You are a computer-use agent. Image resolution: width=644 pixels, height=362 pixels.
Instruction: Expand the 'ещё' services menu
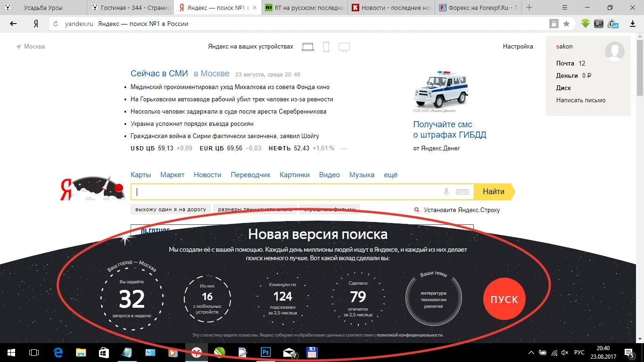tap(390, 175)
